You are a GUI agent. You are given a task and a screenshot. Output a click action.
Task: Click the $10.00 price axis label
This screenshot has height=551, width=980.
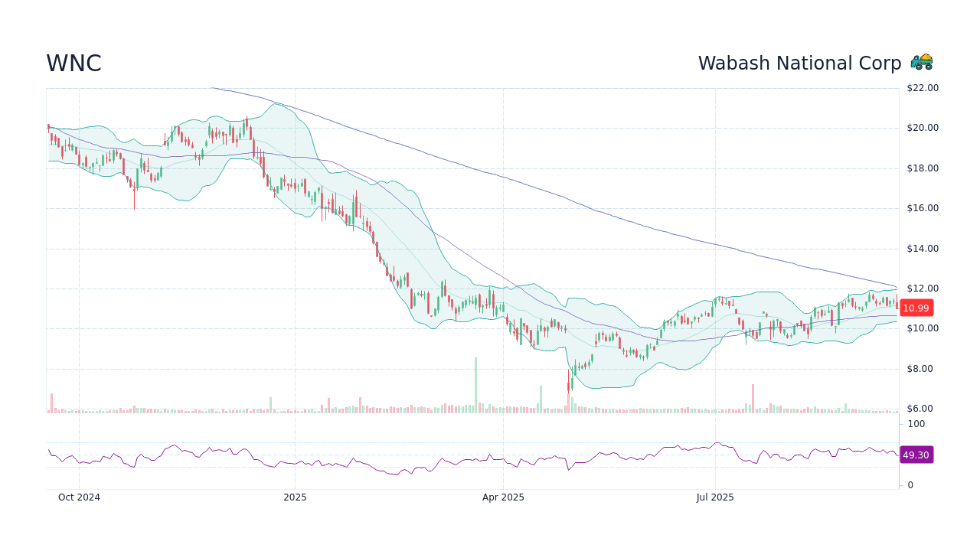click(x=923, y=329)
